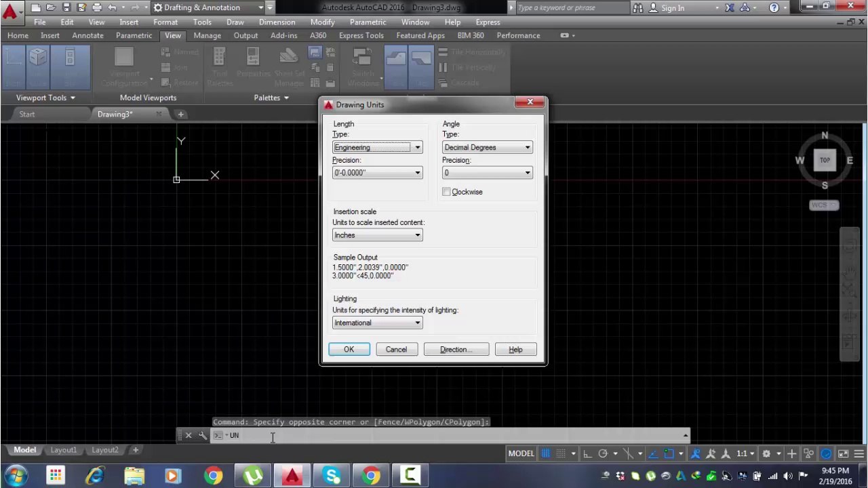Open the Autodesk Exchange Apps X icon
Viewport: 868px width, 488px height.
pyautogui.click(x=729, y=8)
